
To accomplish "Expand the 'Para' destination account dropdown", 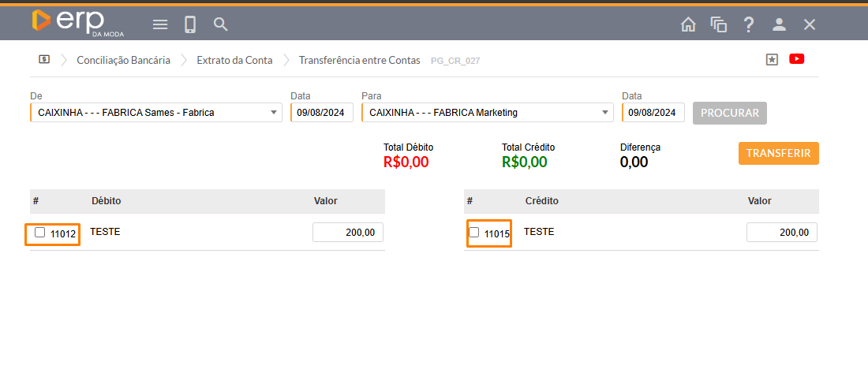I will tap(488, 113).
